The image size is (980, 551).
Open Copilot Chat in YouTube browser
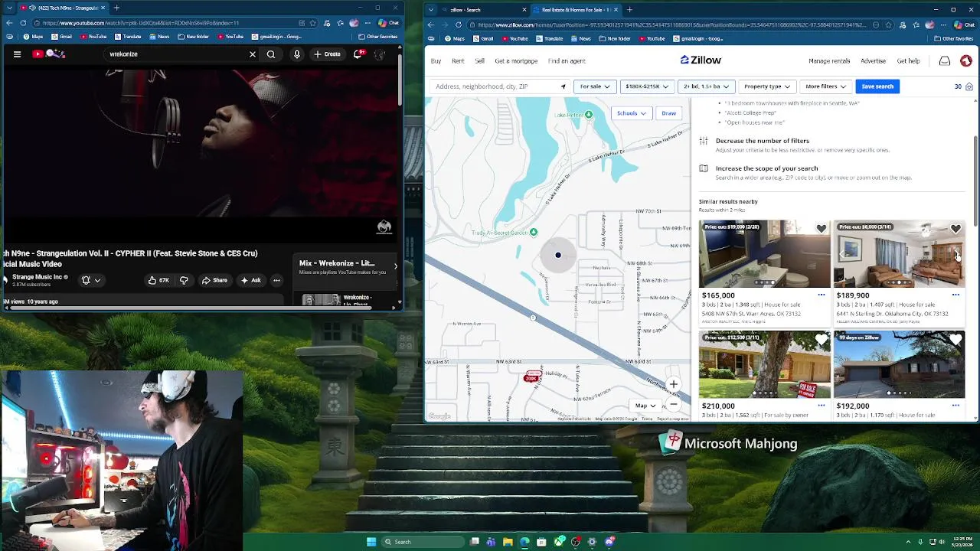pos(388,23)
